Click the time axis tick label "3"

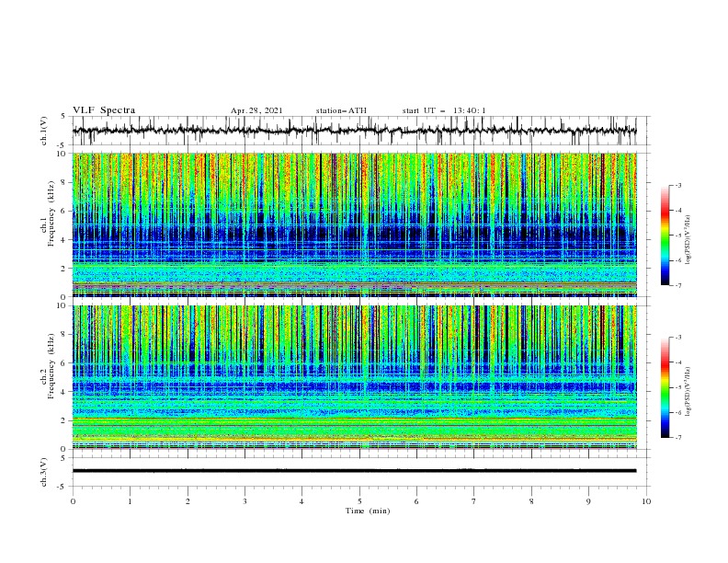point(245,501)
